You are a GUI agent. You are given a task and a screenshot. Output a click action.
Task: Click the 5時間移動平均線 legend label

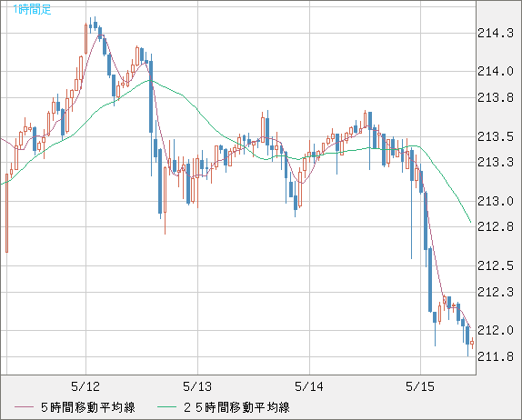(88, 407)
